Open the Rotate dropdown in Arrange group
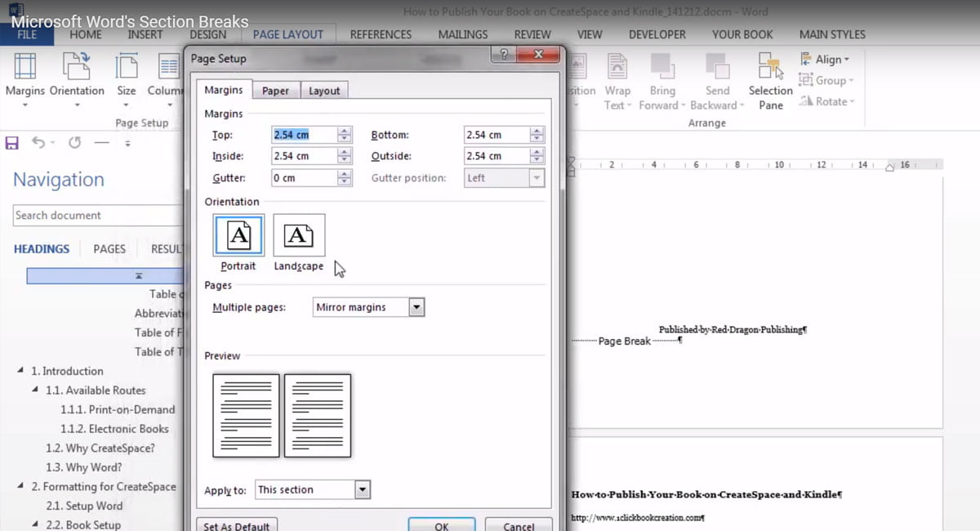Viewport: 980px width, 531px height. (826, 102)
